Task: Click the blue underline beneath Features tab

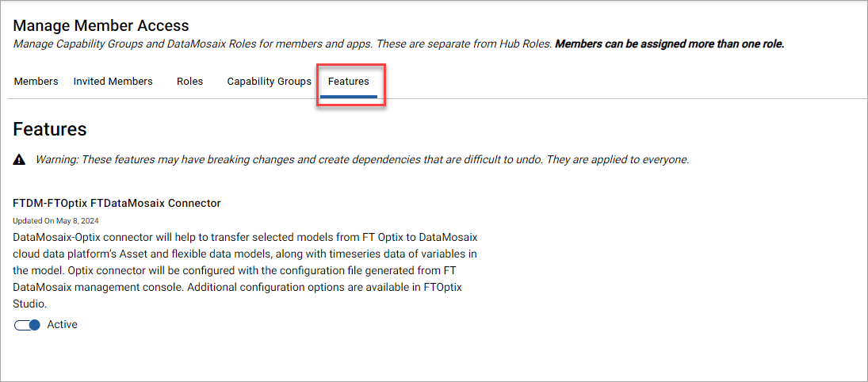Action: (349, 97)
